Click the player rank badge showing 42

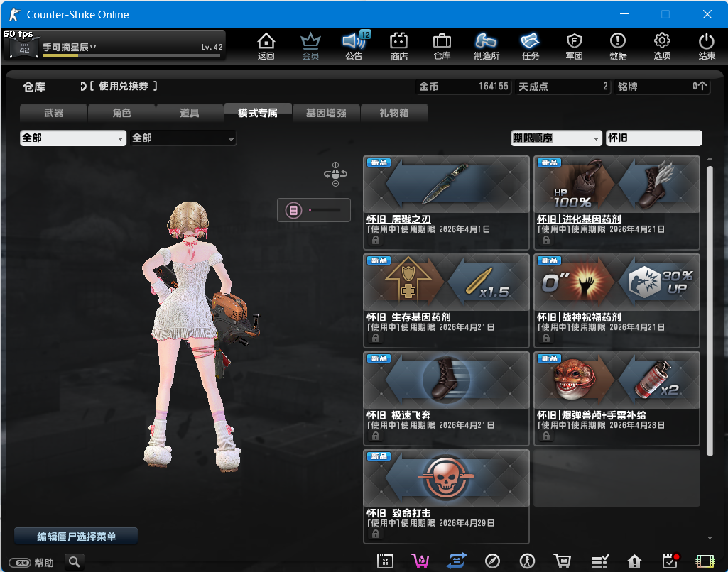[24, 48]
